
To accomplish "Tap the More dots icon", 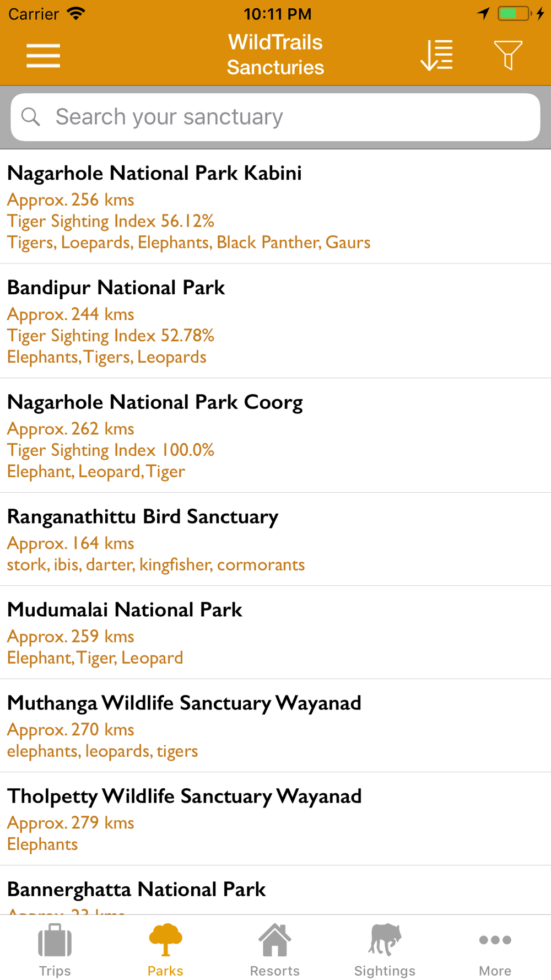I will (495, 948).
